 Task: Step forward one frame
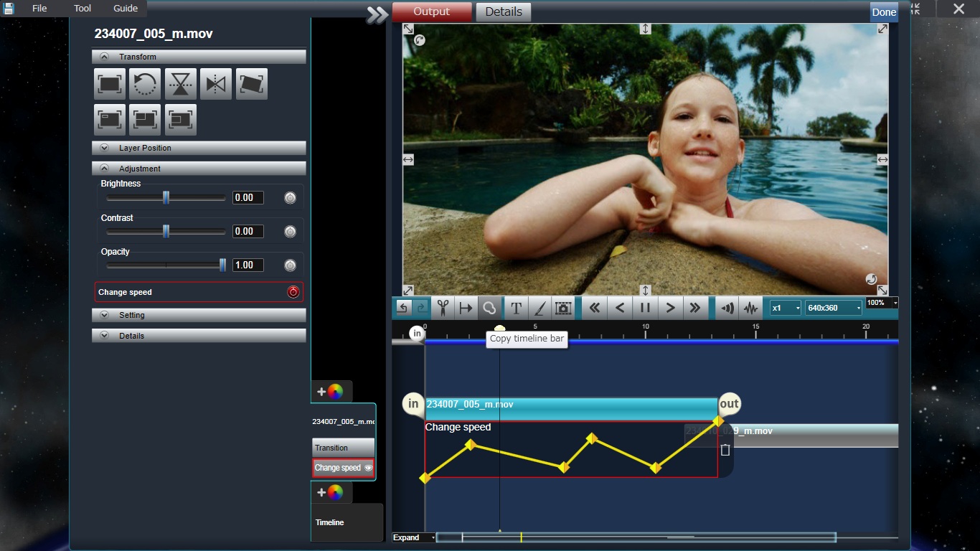tap(670, 309)
